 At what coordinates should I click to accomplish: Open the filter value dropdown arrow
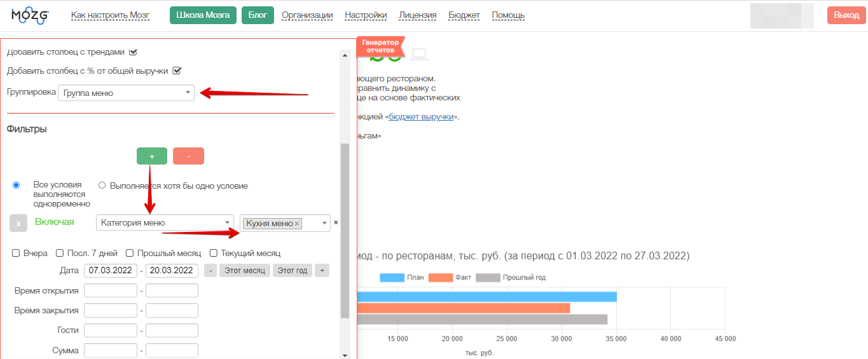[x=324, y=223]
